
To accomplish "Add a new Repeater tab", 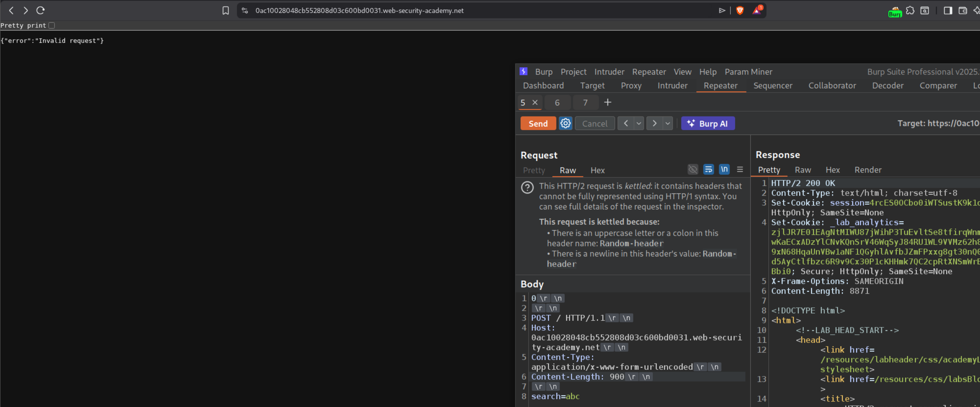I will pos(607,103).
